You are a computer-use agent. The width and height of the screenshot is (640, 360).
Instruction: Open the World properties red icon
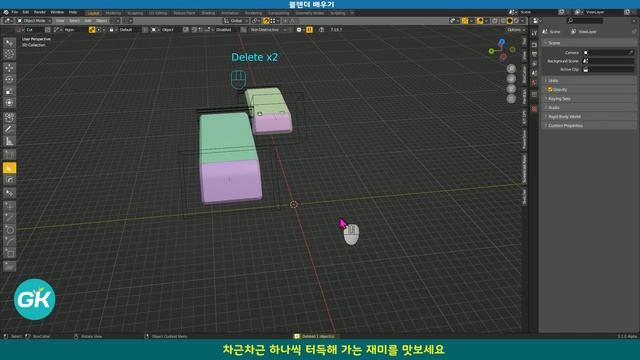tap(534, 83)
